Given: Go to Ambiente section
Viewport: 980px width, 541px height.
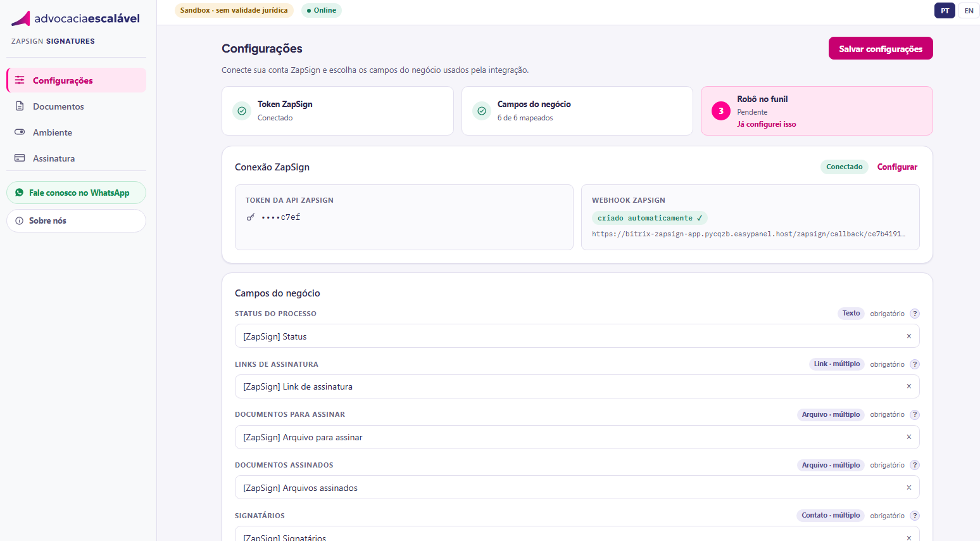Looking at the screenshot, I should [x=76, y=132].
